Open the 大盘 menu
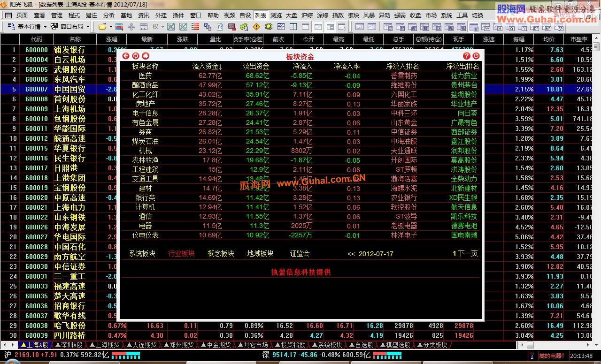 click(292, 15)
